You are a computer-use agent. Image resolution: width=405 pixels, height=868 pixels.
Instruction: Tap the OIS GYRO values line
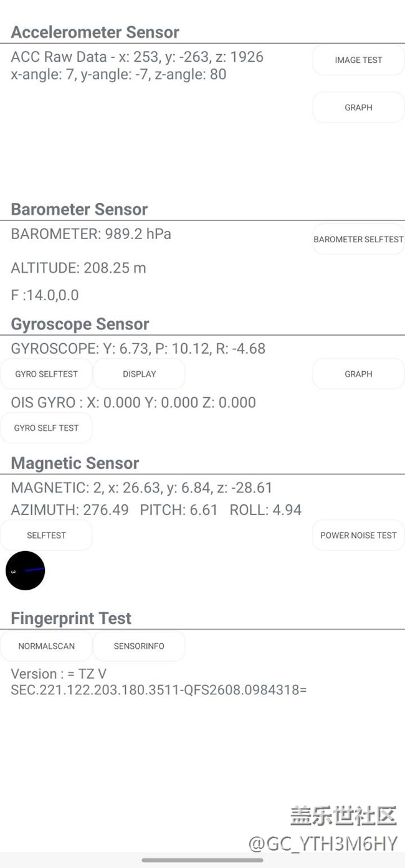click(133, 403)
